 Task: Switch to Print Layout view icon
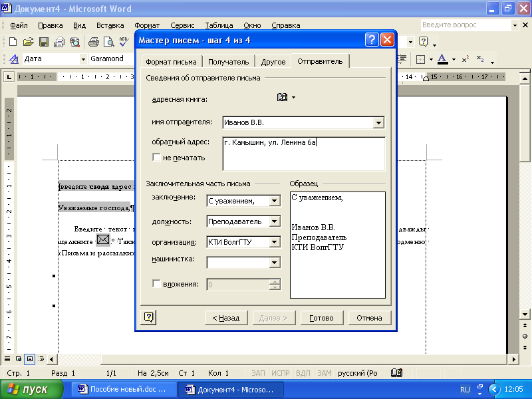30,358
